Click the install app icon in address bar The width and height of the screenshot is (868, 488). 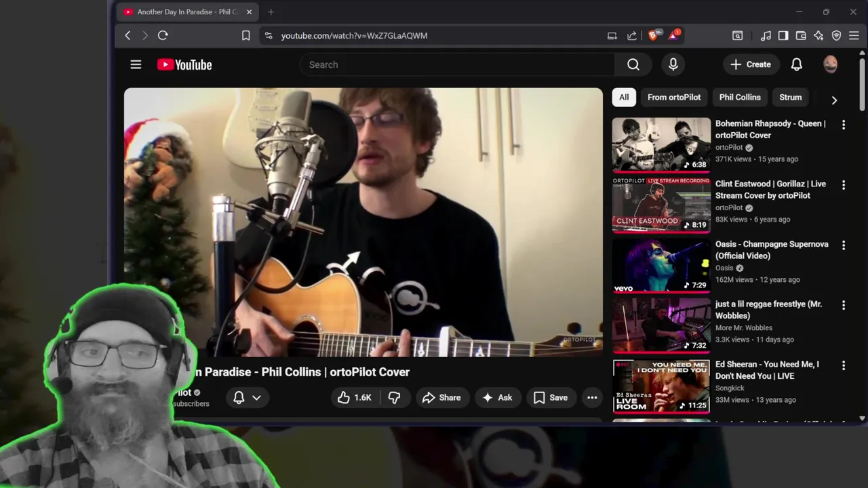(612, 35)
